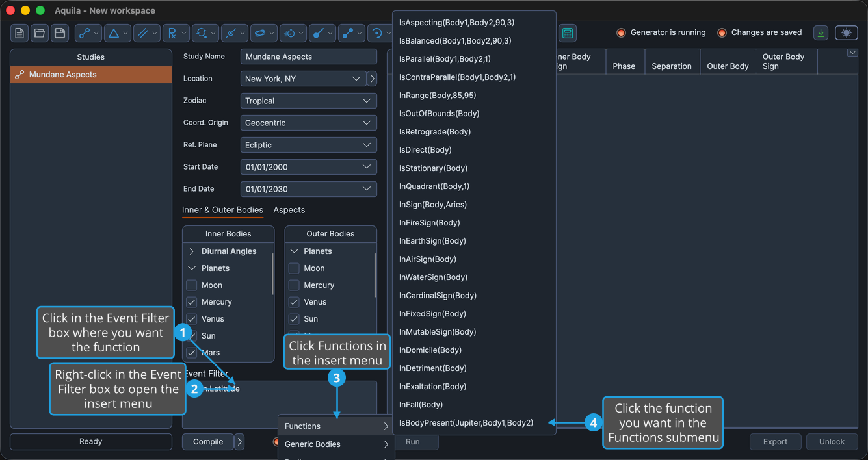Click inside the Study Name field

309,57
